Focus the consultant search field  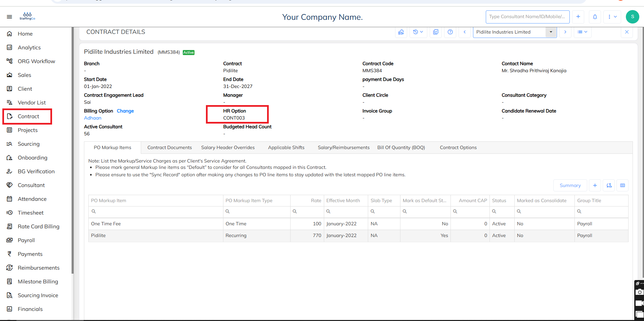(527, 17)
